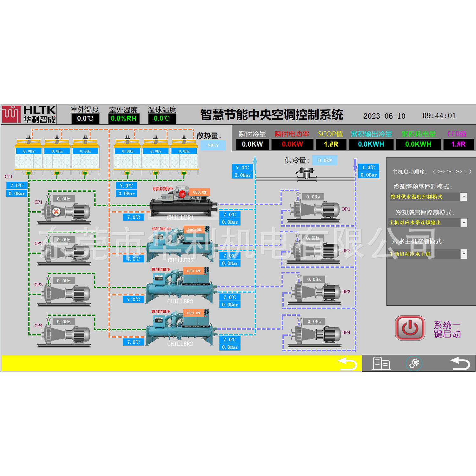Viewport: 476px width, 476px height.
Task: Open the bottom chiller beside pump CP4
Action: click(x=181, y=328)
